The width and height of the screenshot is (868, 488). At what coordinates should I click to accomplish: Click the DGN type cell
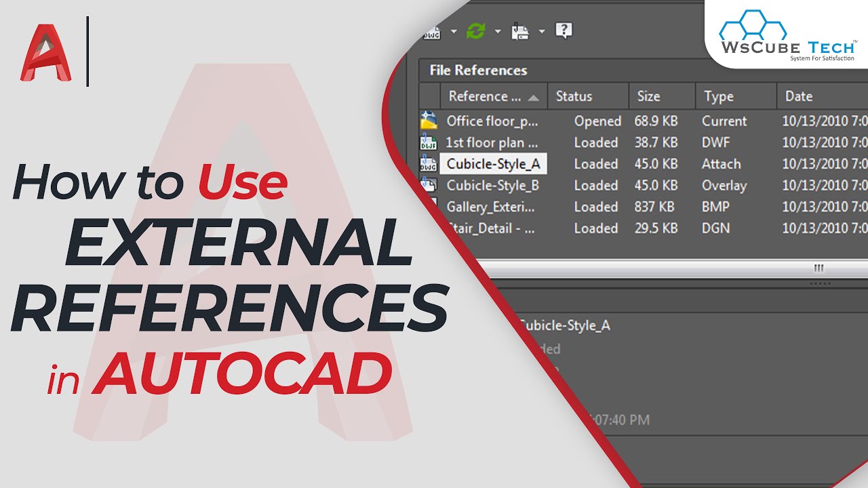coord(716,228)
